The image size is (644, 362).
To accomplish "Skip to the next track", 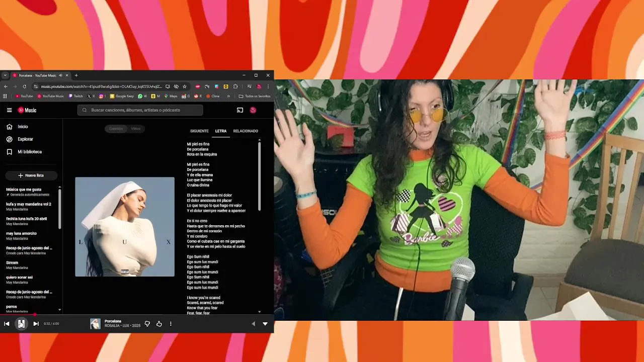I will (x=36, y=324).
